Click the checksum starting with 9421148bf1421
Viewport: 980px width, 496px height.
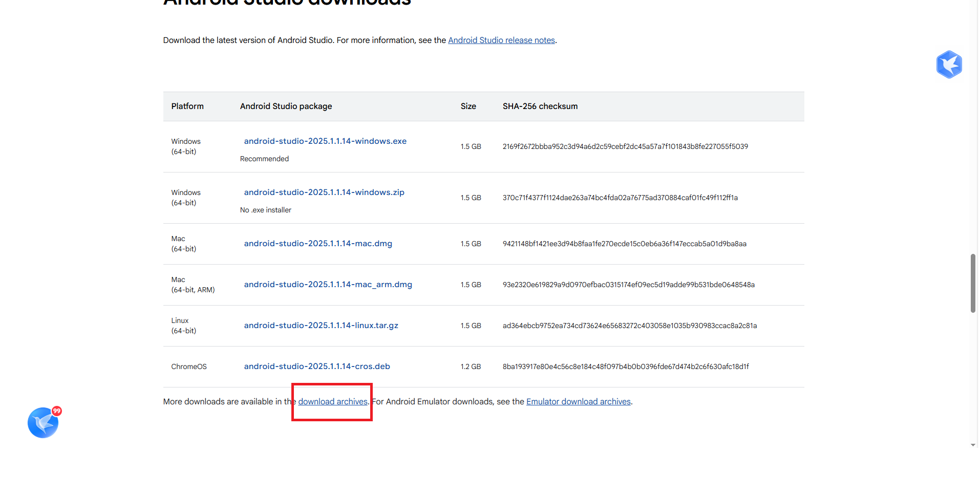[625, 244]
